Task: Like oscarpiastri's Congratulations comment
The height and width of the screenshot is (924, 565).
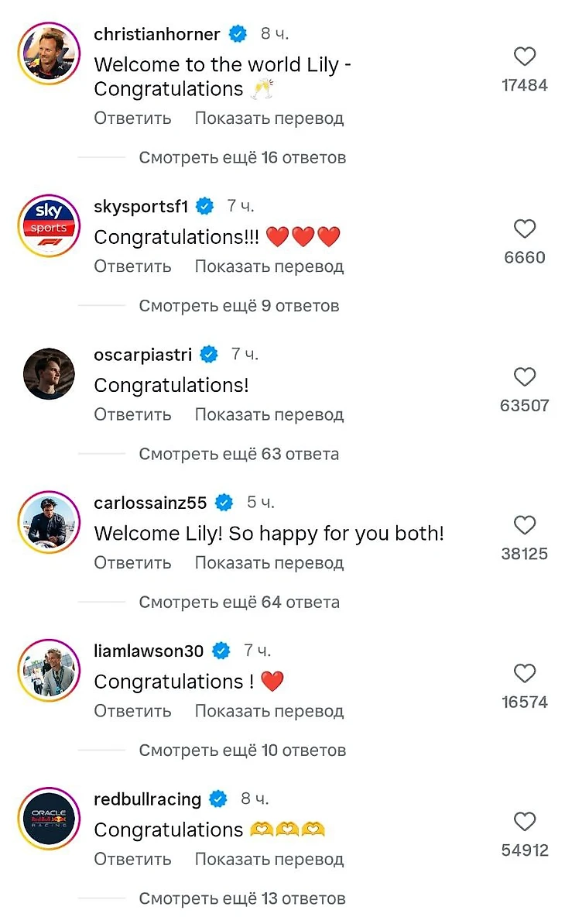Action: [x=524, y=376]
